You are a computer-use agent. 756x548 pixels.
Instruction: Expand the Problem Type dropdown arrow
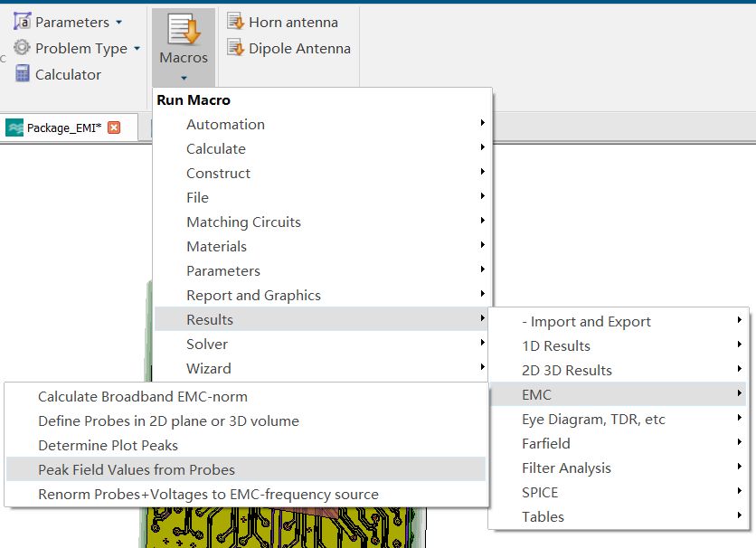[x=137, y=48]
